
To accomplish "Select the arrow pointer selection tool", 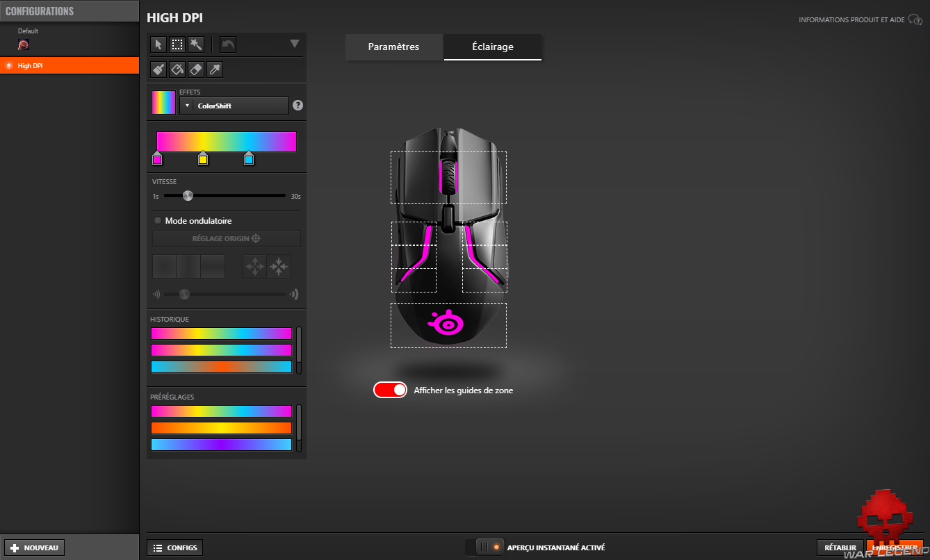I will (x=158, y=44).
